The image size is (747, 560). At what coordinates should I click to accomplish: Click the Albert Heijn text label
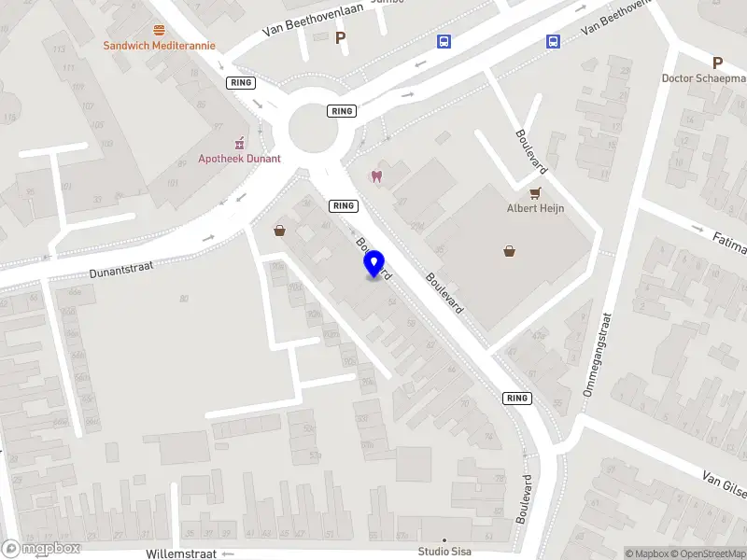[535, 208]
